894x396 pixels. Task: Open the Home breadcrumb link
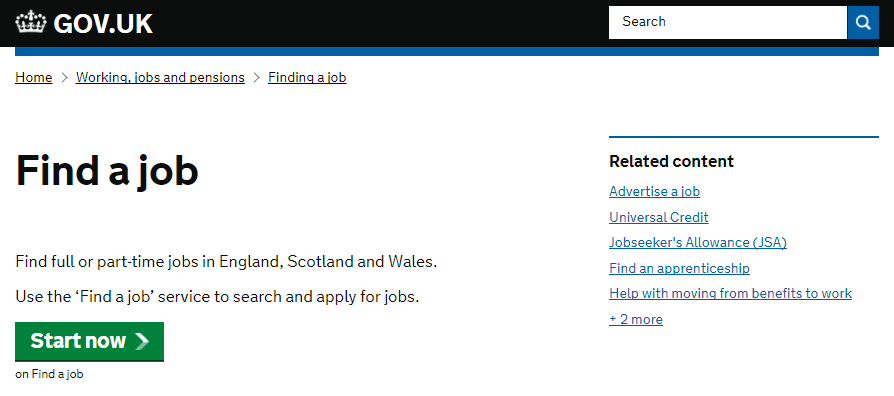coord(34,77)
